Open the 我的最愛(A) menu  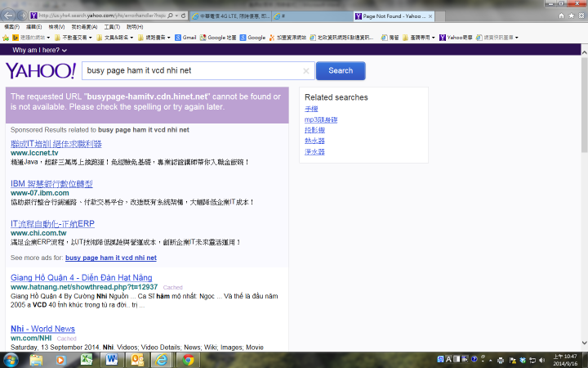pyautogui.click(x=84, y=27)
